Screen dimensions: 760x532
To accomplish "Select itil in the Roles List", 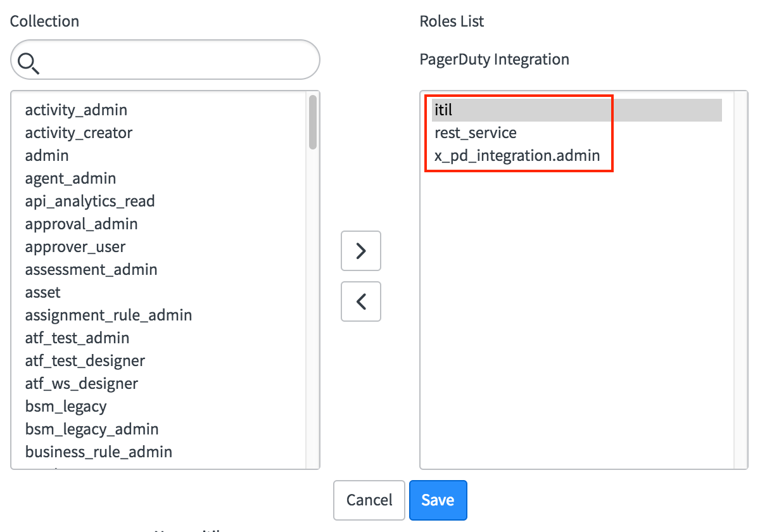I will click(444, 110).
